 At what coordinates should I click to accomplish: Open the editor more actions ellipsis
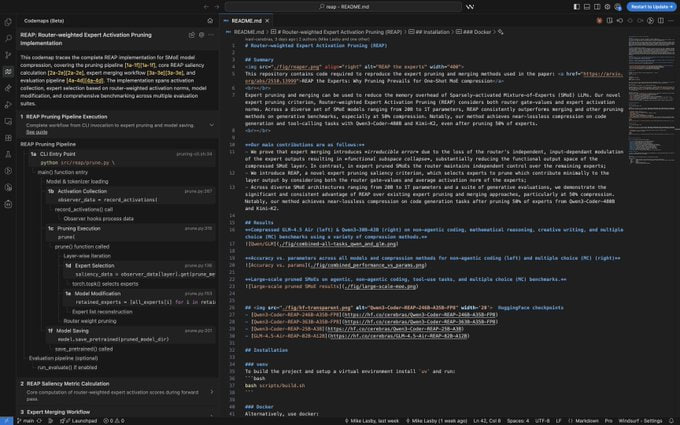(x=669, y=19)
